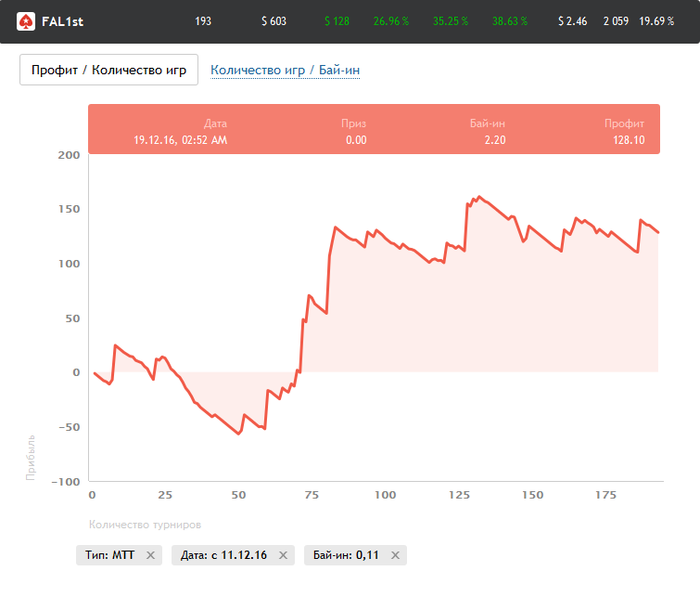Click the 35.25 % statistic in header
This screenshot has width=700, height=597.
[x=451, y=21]
